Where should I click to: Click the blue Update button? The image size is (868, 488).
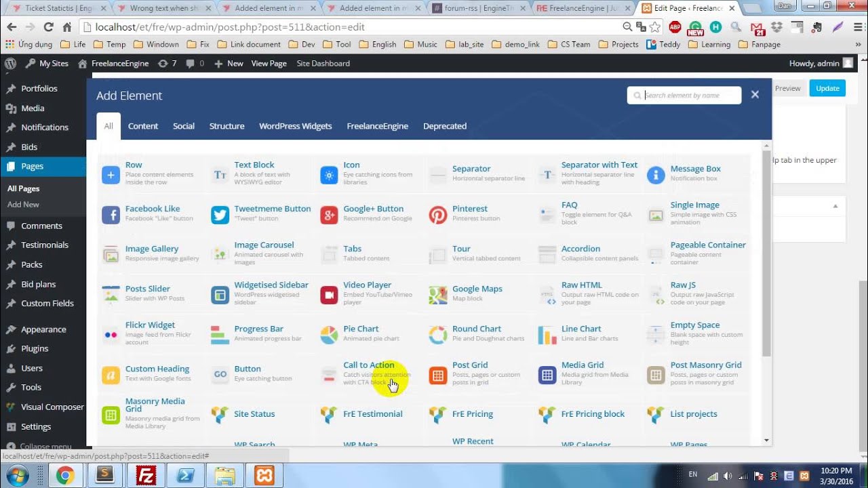point(827,88)
